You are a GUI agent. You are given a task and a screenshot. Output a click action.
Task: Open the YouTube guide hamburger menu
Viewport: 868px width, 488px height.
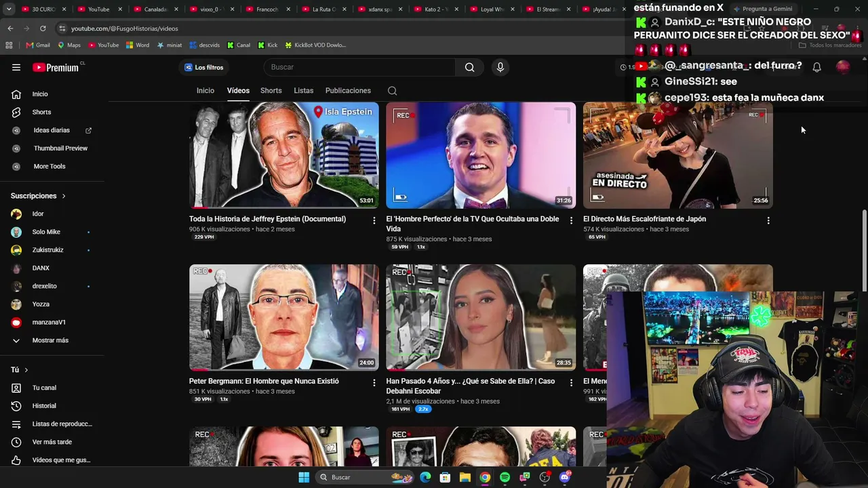pos(16,67)
